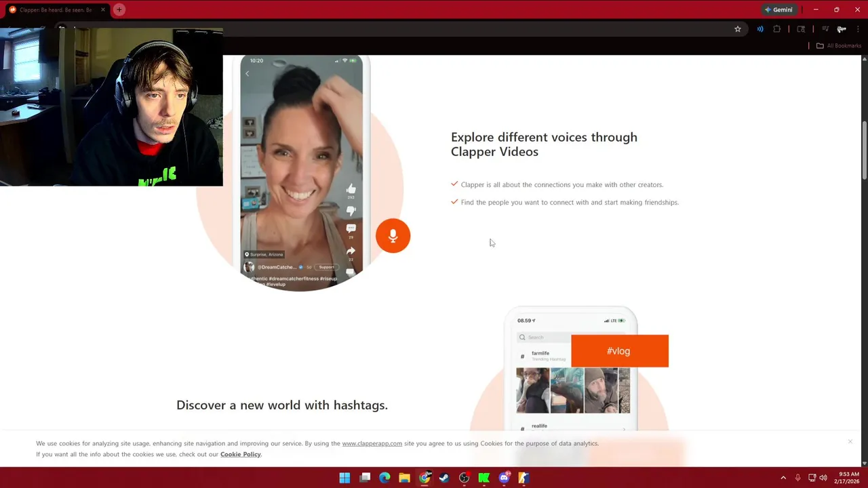This screenshot has height=488, width=868.
Task: Click the @DreamCatche... username on video
Action: [277, 267]
